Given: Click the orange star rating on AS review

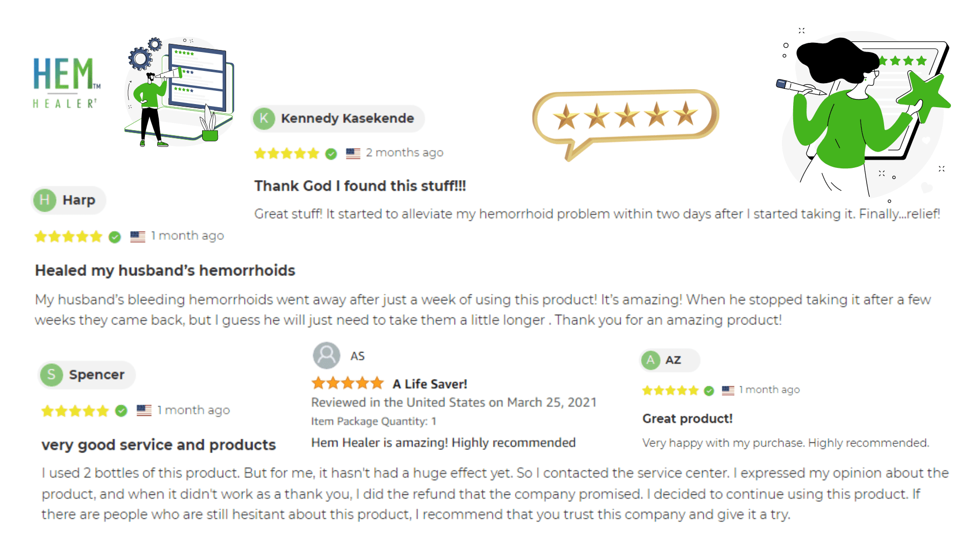Looking at the screenshot, I should [348, 383].
